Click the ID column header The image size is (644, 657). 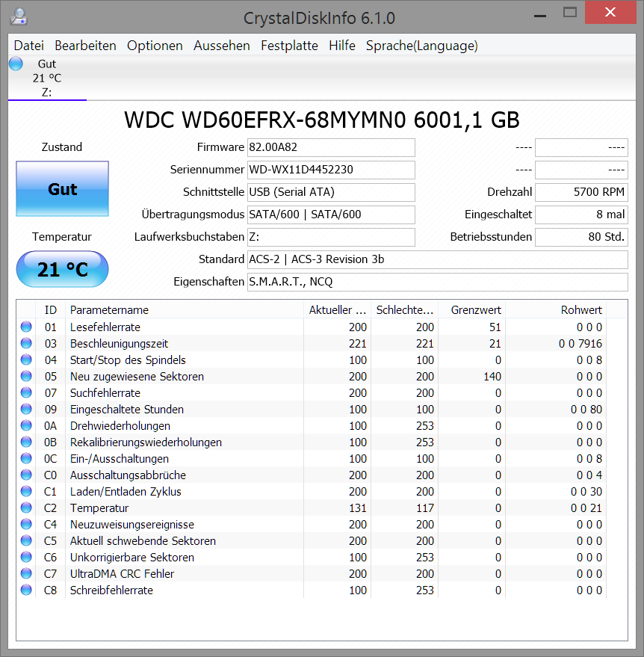(x=51, y=310)
